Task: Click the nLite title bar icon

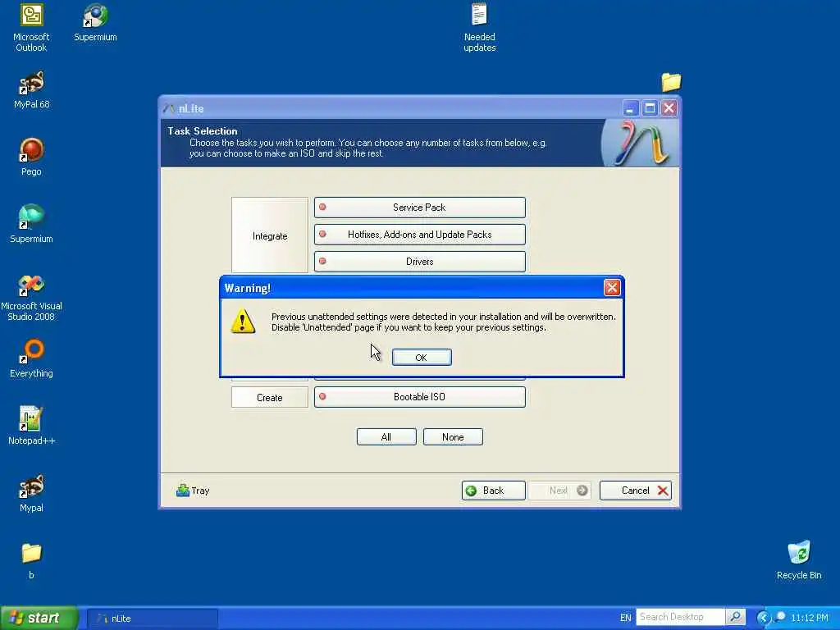Action: (x=169, y=108)
